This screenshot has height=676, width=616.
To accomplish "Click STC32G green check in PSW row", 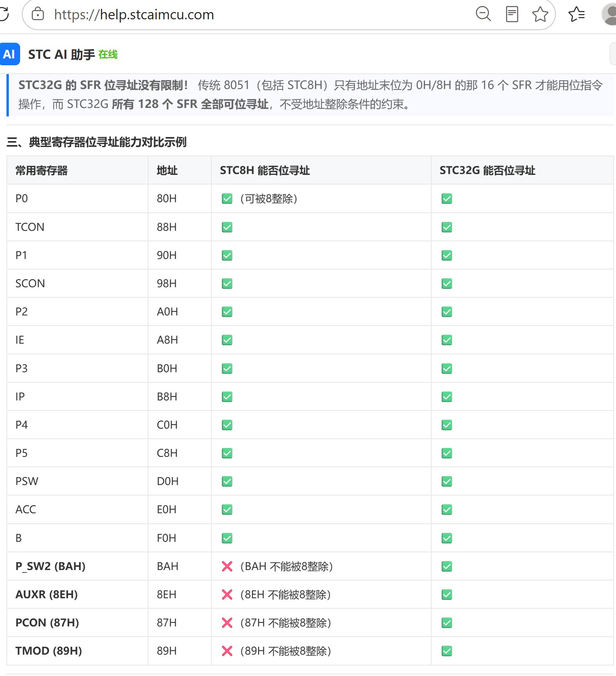I will [447, 481].
